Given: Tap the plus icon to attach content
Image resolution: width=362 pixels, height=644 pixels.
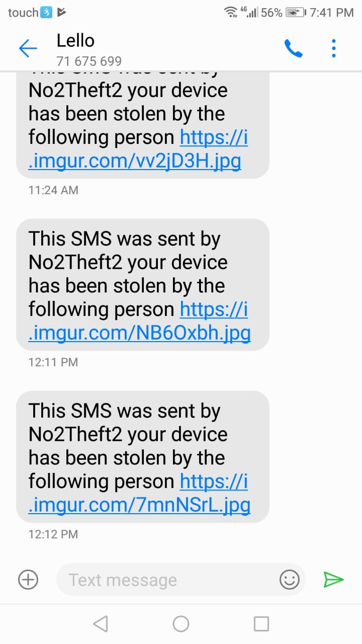Looking at the screenshot, I should [x=28, y=580].
